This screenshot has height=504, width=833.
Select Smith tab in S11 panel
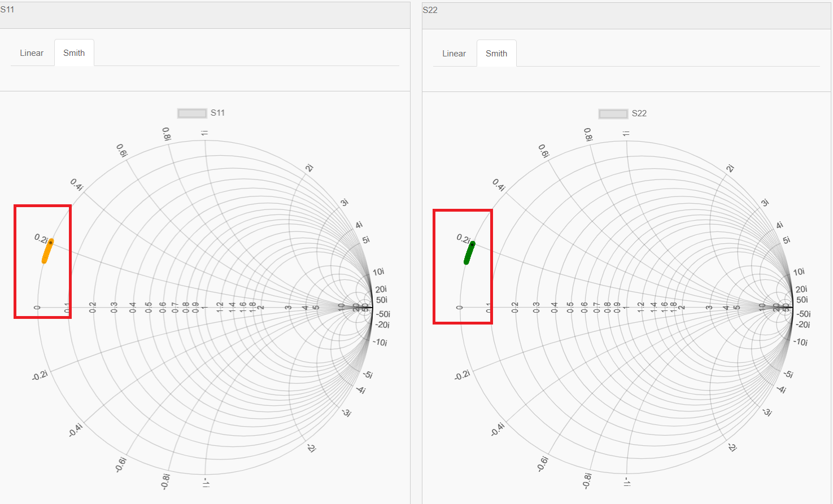pyautogui.click(x=74, y=53)
